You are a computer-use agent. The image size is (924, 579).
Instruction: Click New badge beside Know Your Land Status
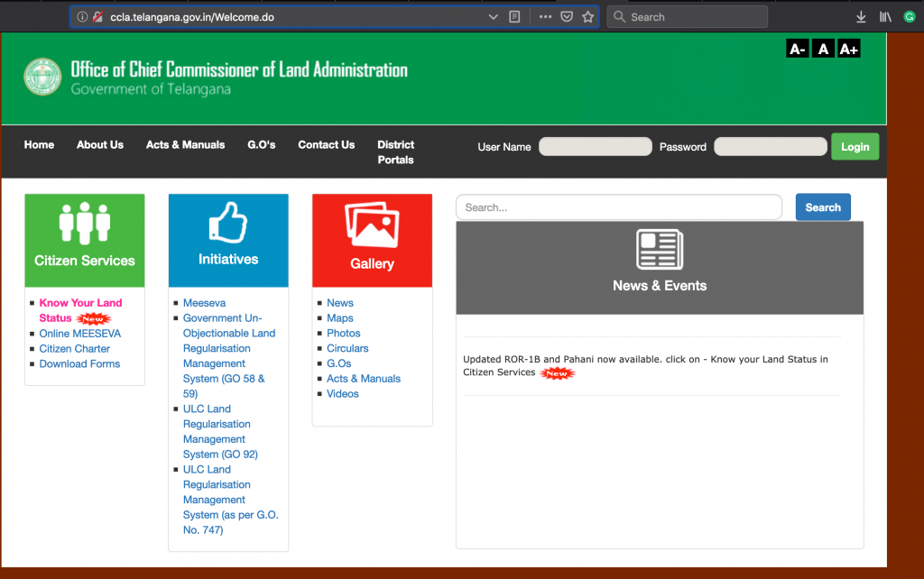pyautogui.click(x=93, y=319)
